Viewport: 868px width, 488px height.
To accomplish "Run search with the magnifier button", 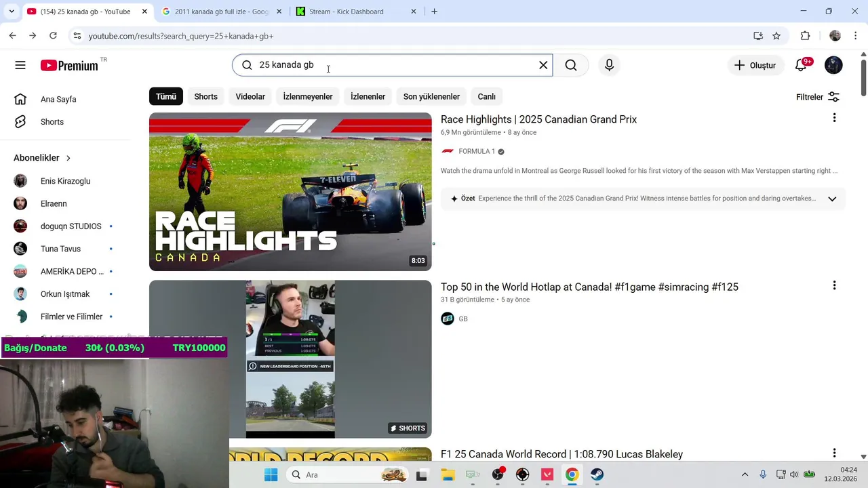I will pos(571,65).
